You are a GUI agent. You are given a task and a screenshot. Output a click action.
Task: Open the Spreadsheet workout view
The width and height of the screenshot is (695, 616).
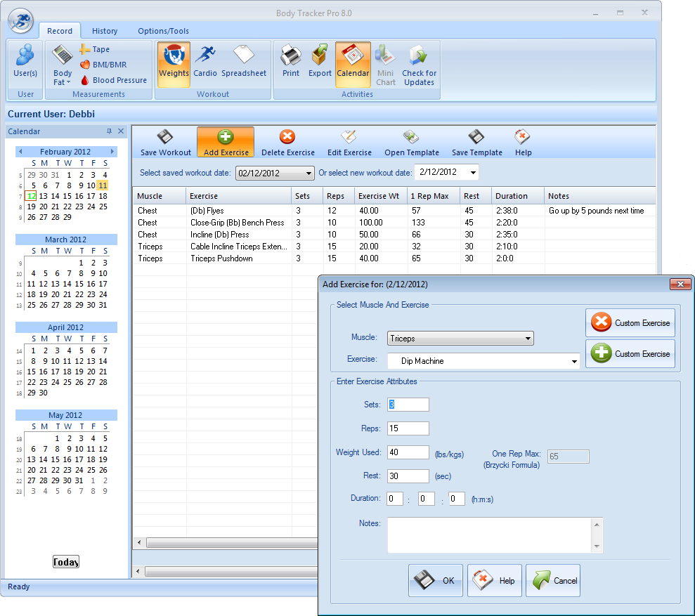point(244,62)
